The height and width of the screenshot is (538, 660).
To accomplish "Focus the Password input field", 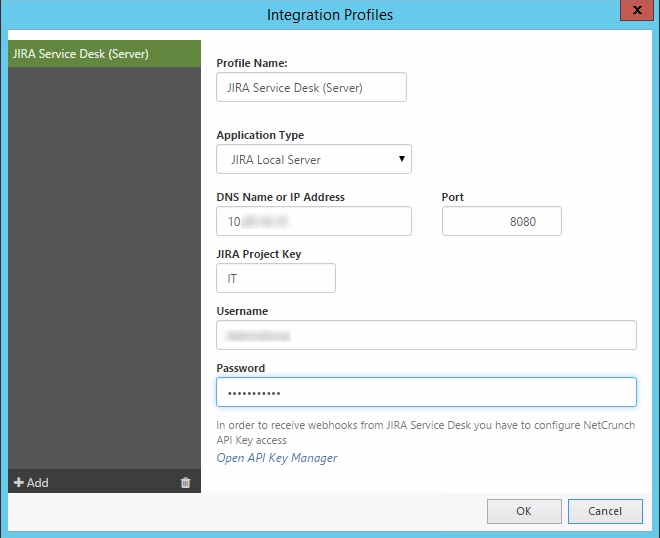I will (426, 392).
